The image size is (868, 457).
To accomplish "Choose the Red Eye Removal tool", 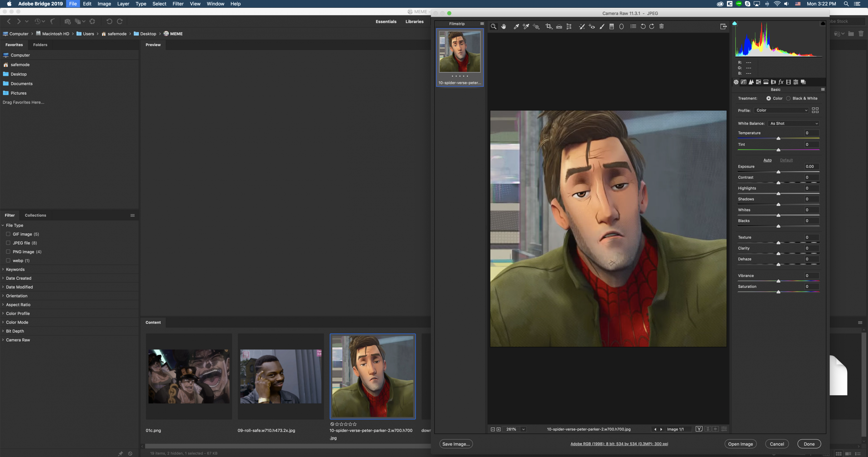I will point(592,27).
